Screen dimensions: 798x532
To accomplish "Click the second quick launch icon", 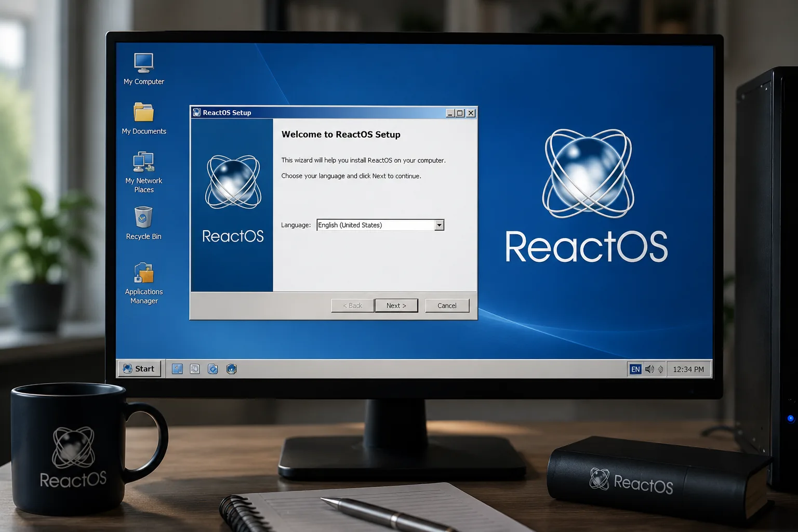I will tap(195, 369).
